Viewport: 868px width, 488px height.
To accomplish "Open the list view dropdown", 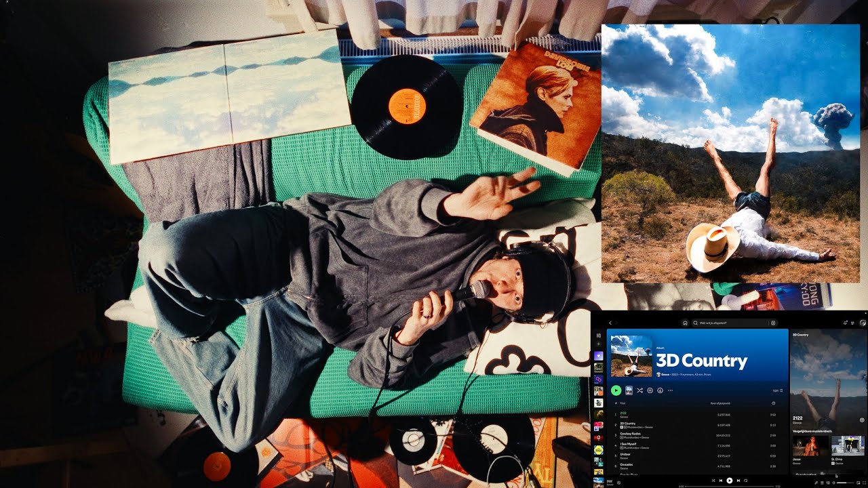I will (x=778, y=390).
